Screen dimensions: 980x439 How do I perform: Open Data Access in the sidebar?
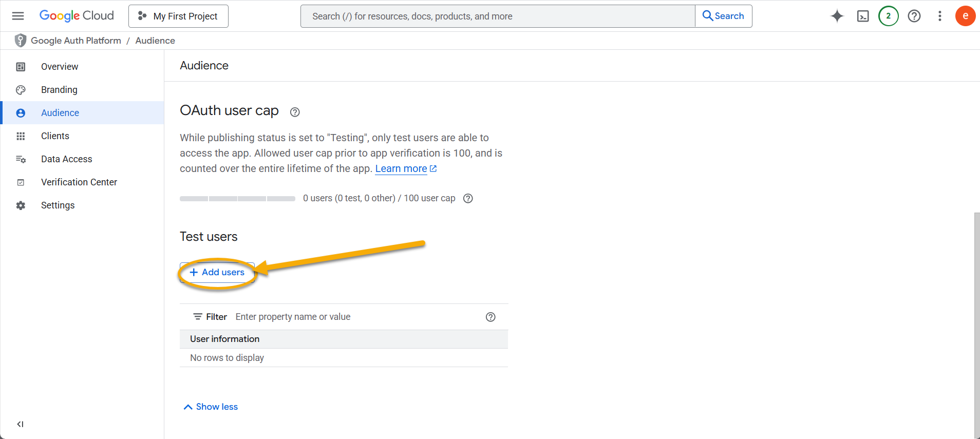tap(82, 159)
